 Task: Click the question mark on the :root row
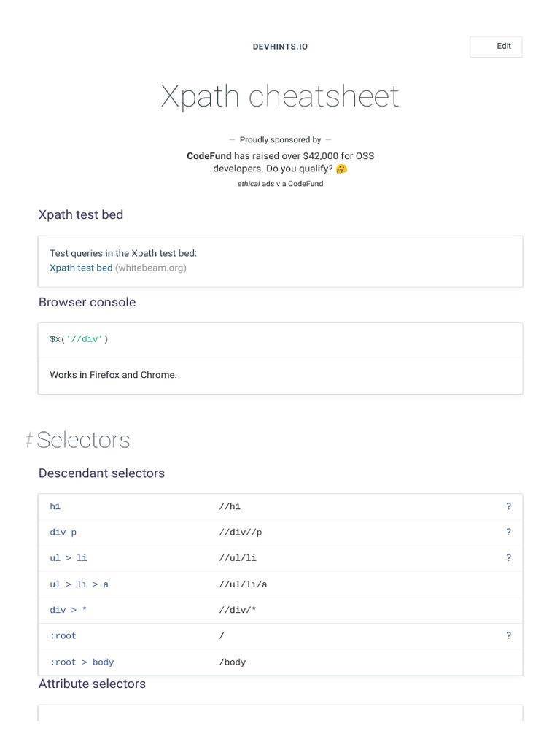click(508, 636)
